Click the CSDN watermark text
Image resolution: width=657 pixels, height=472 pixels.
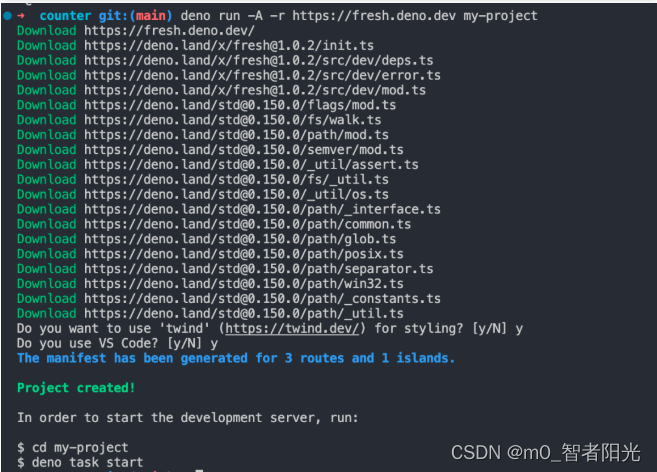pyautogui.click(x=546, y=453)
